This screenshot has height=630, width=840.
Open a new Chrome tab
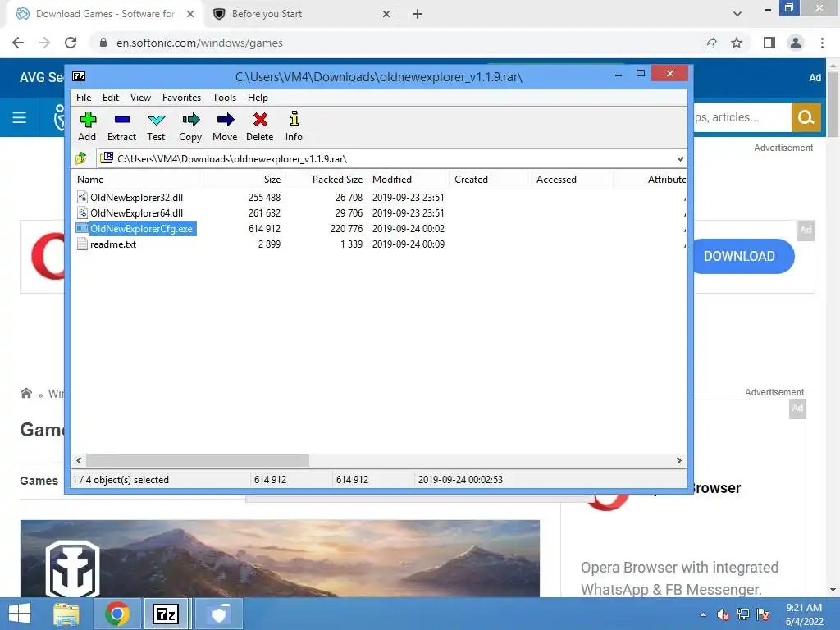418,14
